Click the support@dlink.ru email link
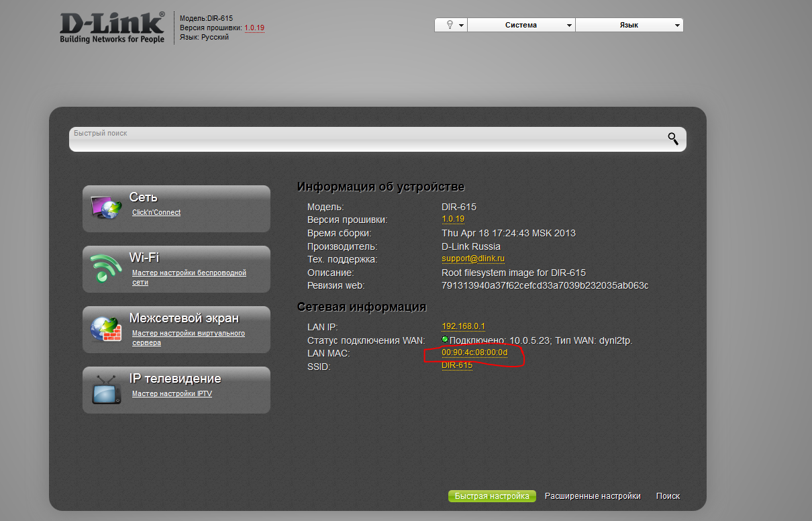Viewport: 812px width, 521px height. tap(473, 258)
